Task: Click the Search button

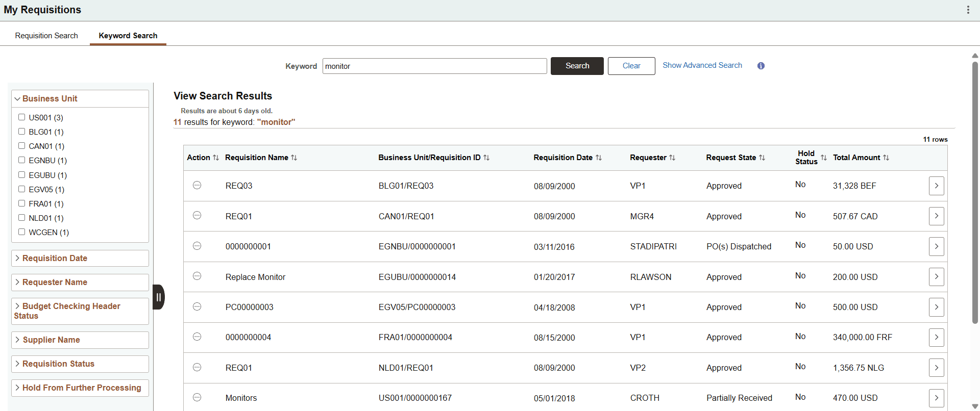Action: click(577, 66)
